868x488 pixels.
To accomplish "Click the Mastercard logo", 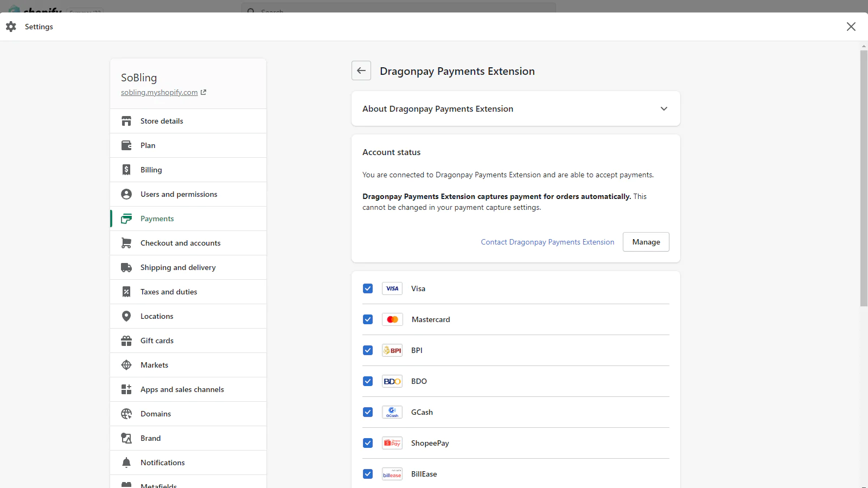I will (392, 319).
